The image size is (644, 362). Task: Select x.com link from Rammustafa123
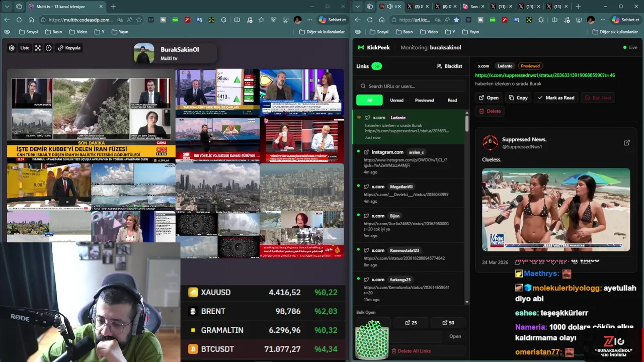[409, 257]
